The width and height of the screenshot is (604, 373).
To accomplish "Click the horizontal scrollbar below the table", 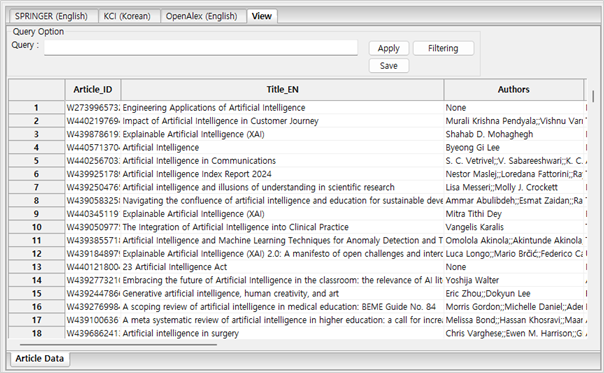I will click(x=118, y=345).
